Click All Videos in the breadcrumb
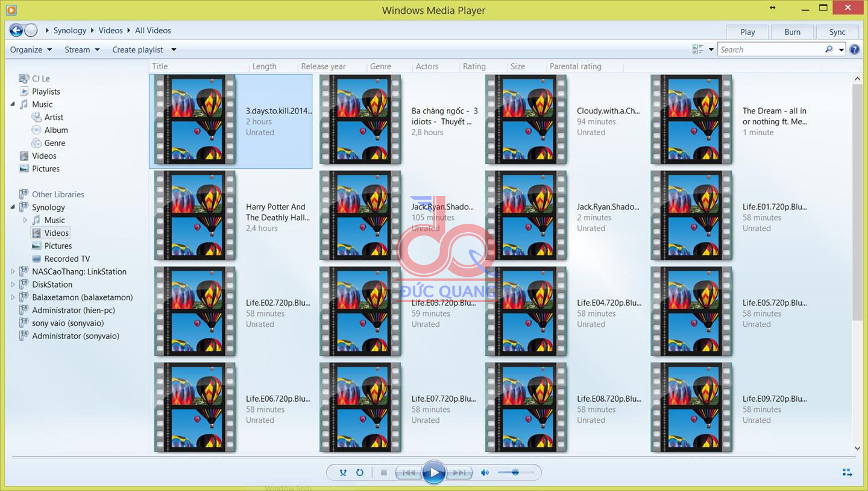This screenshot has width=868, height=491. click(153, 30)
